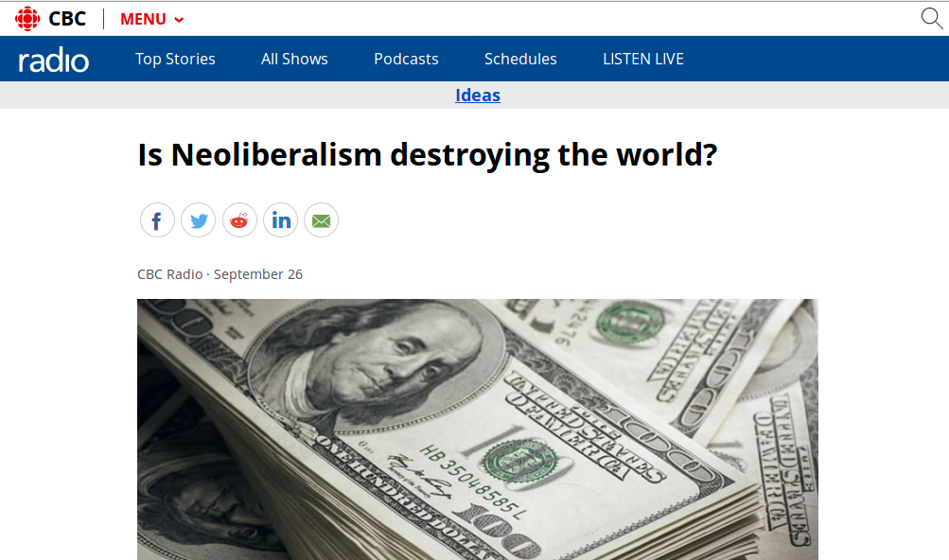This screenshot has height=560, width=949.
Task: Click the CBC Radio September 26 byline
Action: (220, 274)
